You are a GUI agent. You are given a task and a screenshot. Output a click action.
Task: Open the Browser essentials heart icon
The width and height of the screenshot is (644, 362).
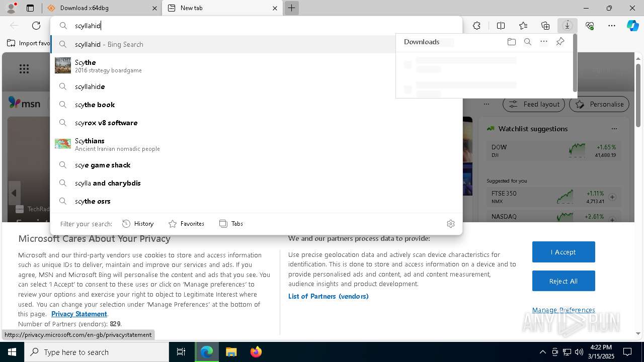[590, 26]
